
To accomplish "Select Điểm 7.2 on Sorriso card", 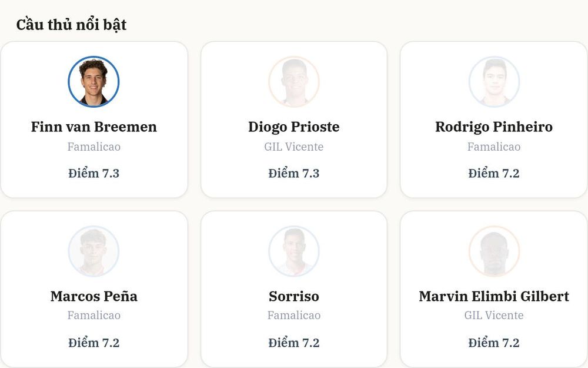I will [x=293, y=343].
